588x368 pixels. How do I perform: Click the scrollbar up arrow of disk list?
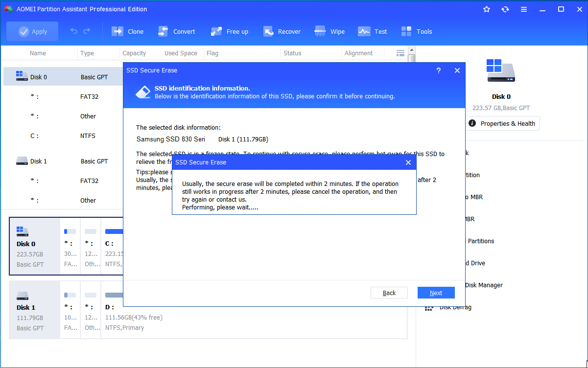coord(412,49)
